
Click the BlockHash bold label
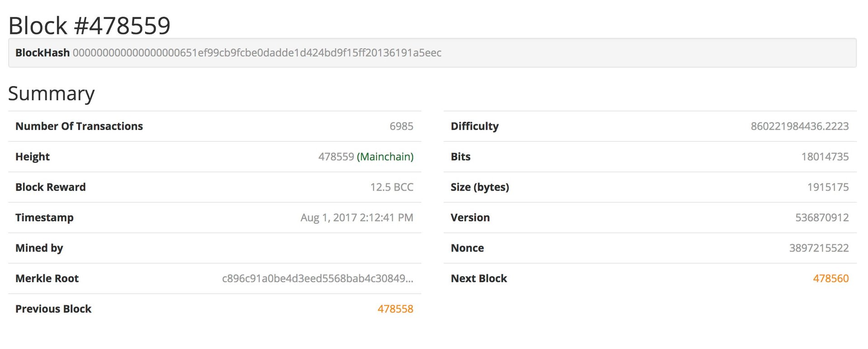[42, 53]
